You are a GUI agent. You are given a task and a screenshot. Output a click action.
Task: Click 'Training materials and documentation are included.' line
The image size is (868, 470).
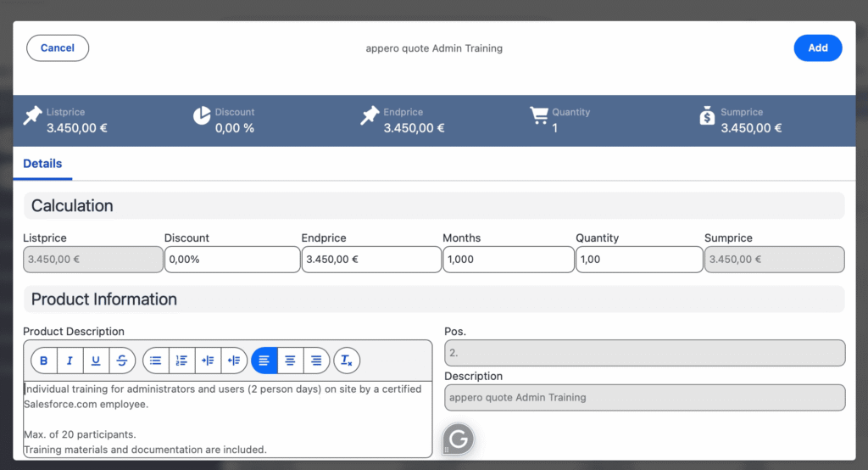(145, 450)
